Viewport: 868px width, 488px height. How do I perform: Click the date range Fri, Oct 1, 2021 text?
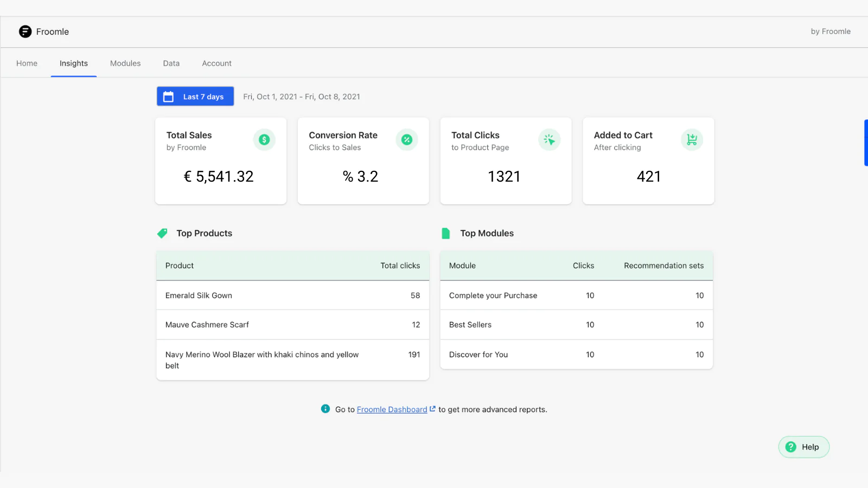[302, 97]
